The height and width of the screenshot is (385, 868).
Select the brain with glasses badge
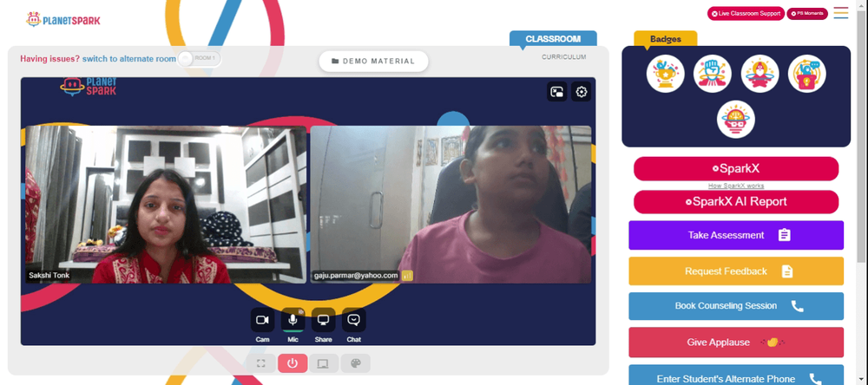736,119
